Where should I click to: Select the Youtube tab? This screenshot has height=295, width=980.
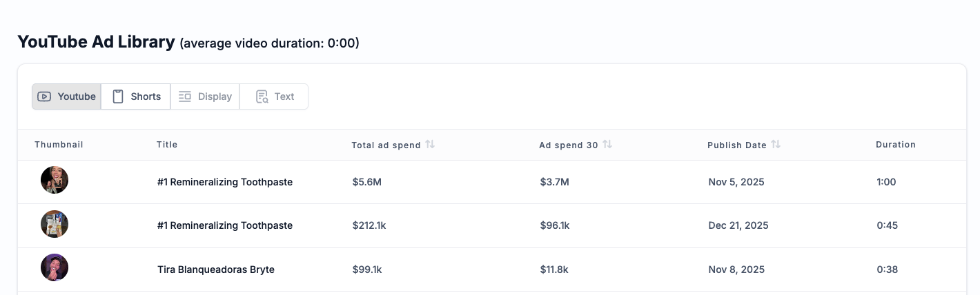tap(67, 96)
